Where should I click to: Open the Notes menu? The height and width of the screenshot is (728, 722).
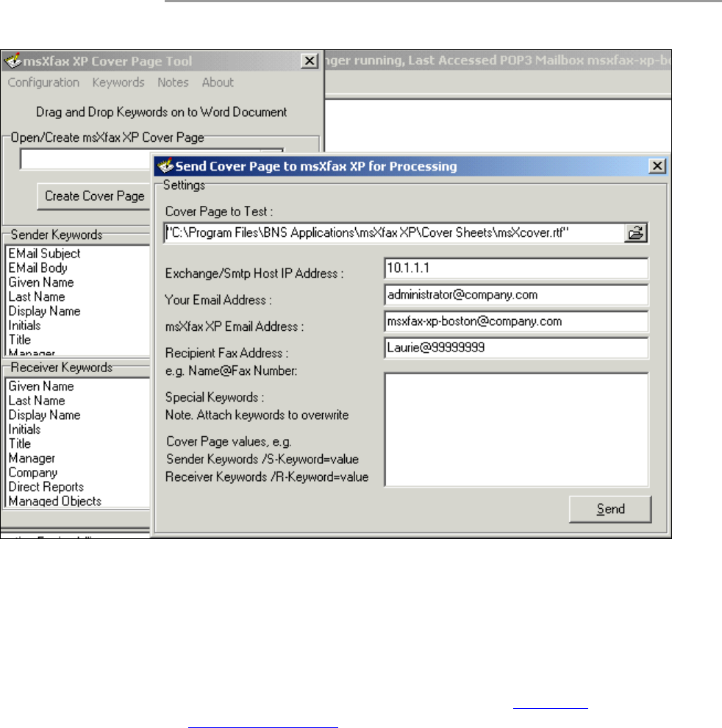(x=173, y=82)
